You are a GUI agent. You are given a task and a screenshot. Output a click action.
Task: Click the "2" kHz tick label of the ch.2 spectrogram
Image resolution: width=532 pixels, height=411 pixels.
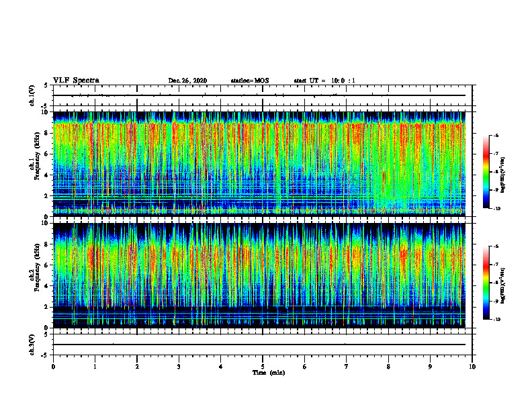(x=47, y=307)
